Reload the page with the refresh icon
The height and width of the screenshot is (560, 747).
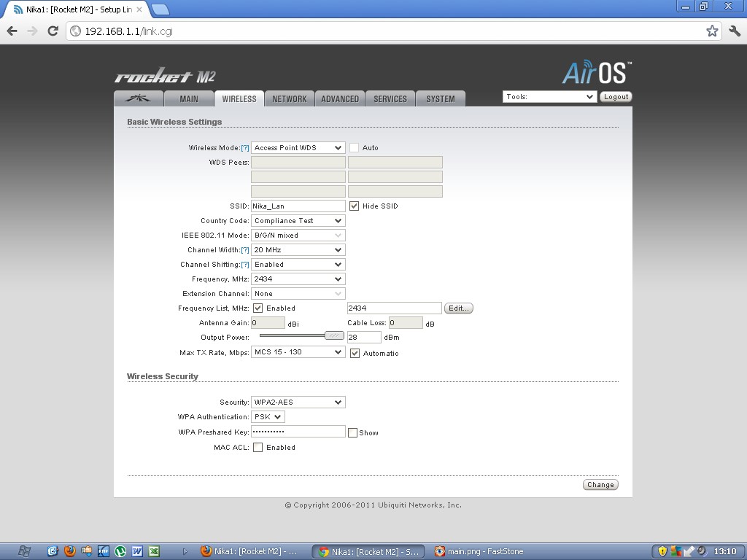[53, 31]
